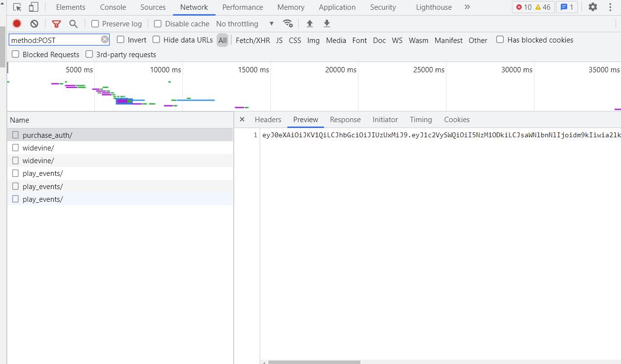
Task: Open the more options menu
Action: pos(610,7)
